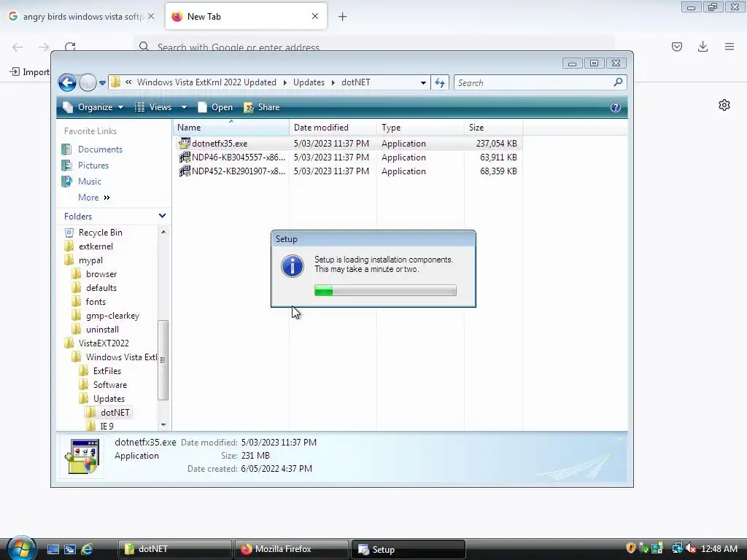The image size is (747, 560).
Task: Click the Explorer Back arrow button
Action: tap(67, 83)
